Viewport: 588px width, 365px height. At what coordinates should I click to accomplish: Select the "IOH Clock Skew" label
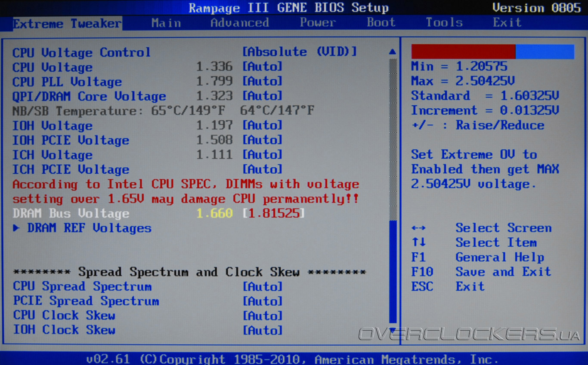[64, 330]
